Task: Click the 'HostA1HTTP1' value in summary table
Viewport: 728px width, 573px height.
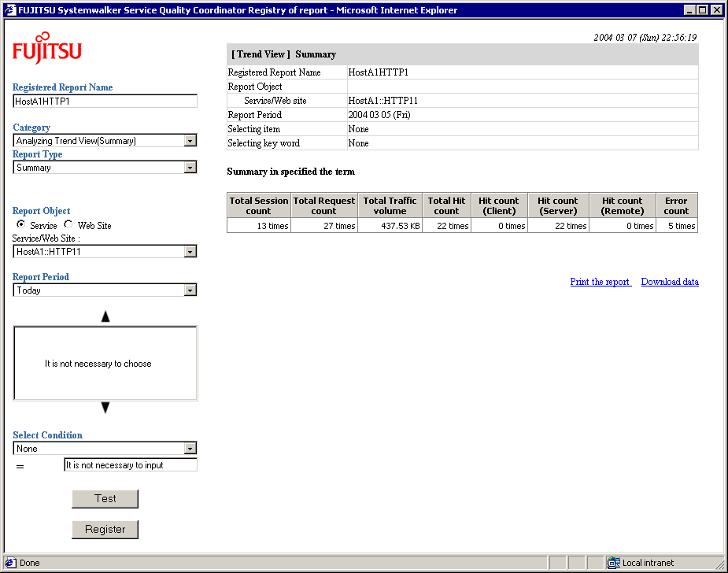Action: (379, 72)
